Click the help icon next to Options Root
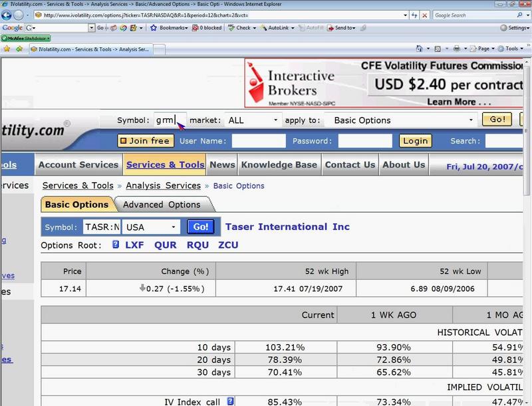This screenshot has width=532, height=406. coord(115,245)
